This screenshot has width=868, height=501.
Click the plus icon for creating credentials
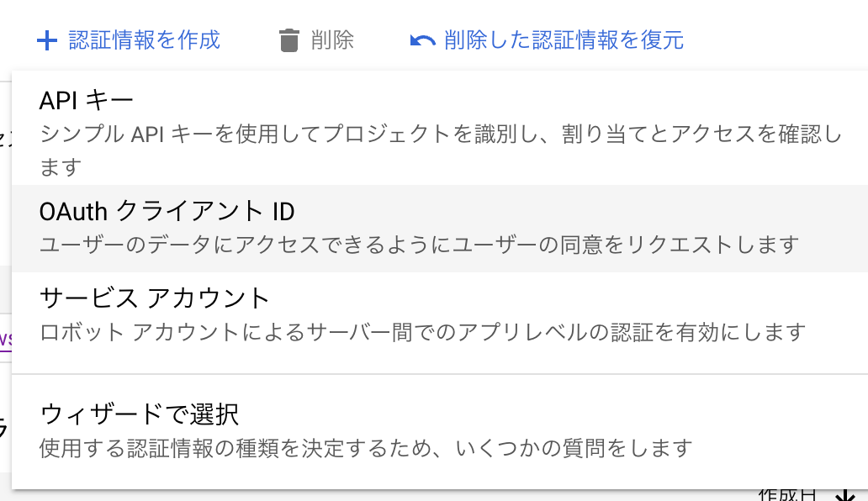pyautogui.click(x=48, y=40)
